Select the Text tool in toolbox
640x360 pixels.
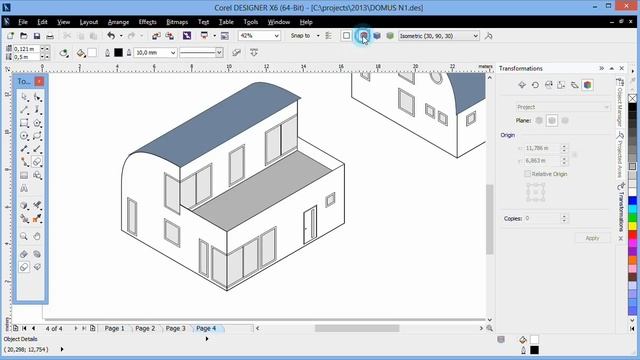tap(24, 188)
